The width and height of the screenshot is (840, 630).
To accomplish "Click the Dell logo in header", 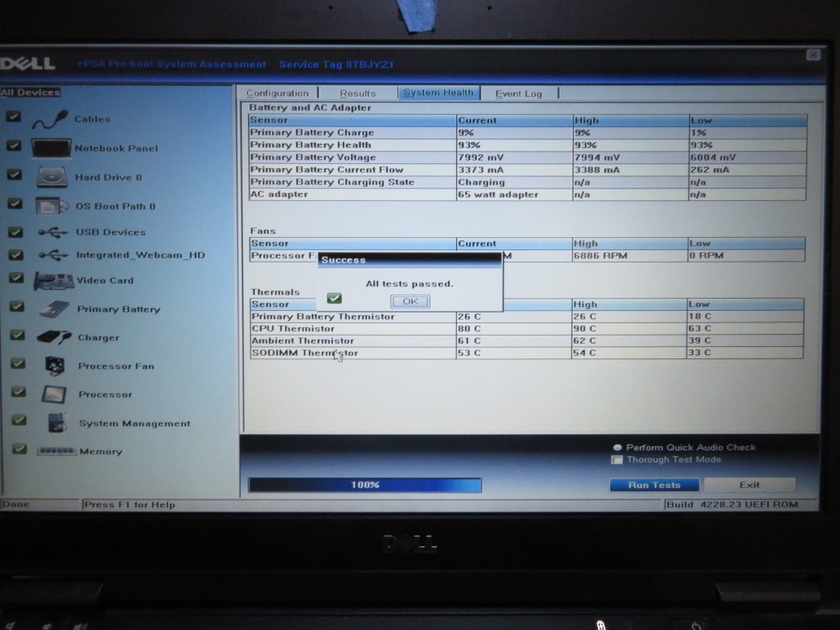I will [x=28, y=64].
